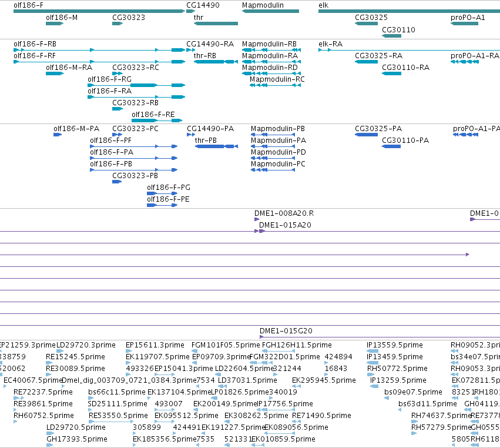Select protein label "olf186-F-PF"
The image size is (500, 448).
pyautogui.click(x=110, y=141)
